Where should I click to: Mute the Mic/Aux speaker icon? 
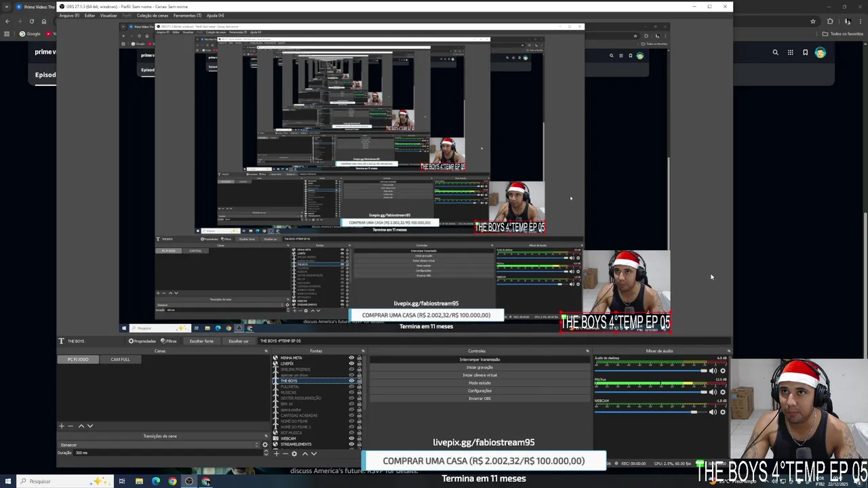coord(713,392)
